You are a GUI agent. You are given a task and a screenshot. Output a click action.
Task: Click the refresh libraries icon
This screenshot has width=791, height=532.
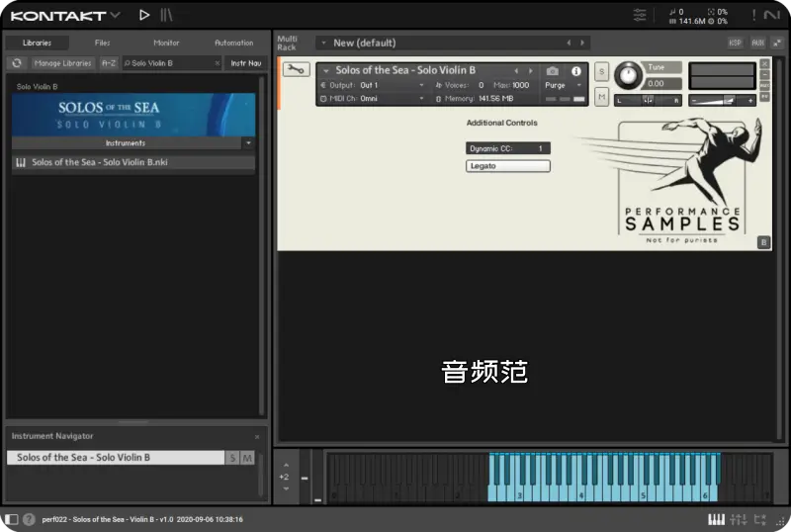16,63
